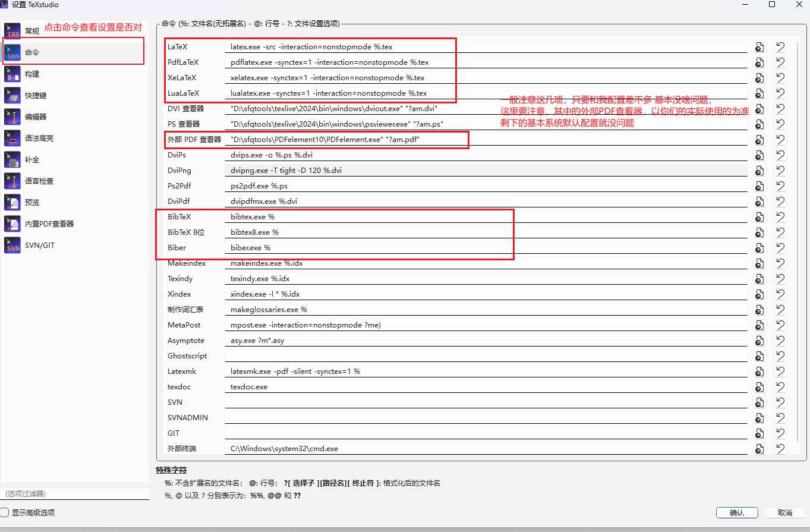Edit the Latexmk command field
Image resolution: width=810 pixels, height=532 pixels.
[x=486, y=371]
